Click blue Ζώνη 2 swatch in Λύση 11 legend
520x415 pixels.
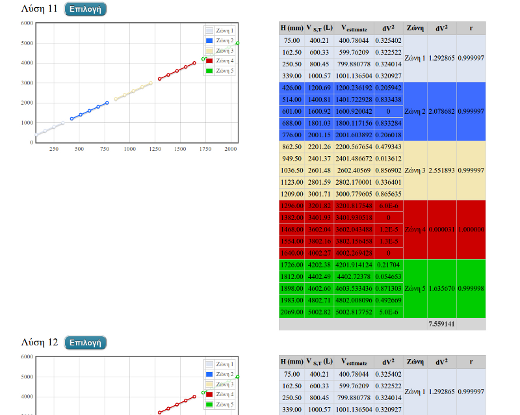[209, 41]
